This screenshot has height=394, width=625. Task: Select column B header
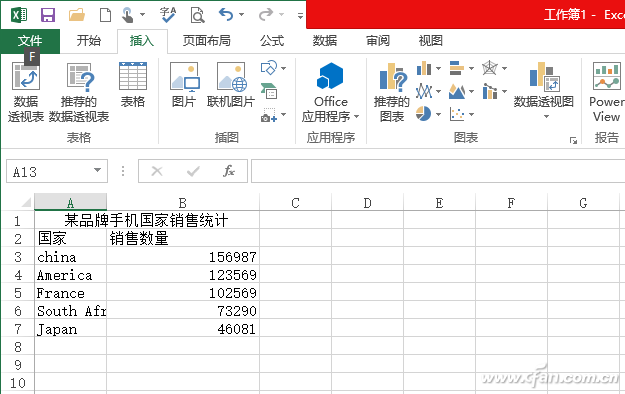pyautogui.click(x=183, y=203)
